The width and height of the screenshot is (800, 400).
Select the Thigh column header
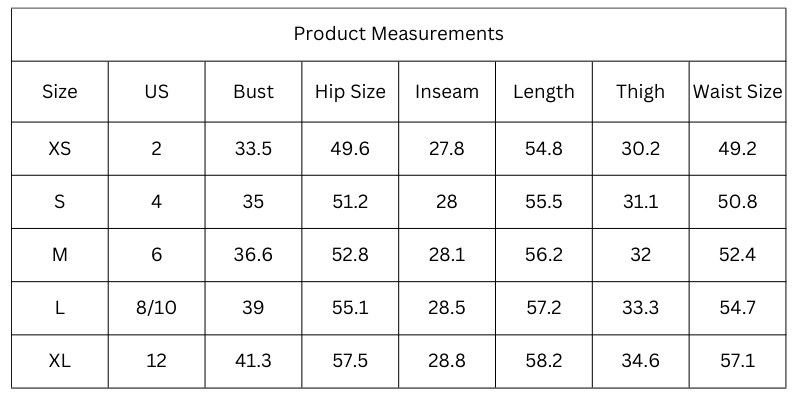click(x=640, y=92)
